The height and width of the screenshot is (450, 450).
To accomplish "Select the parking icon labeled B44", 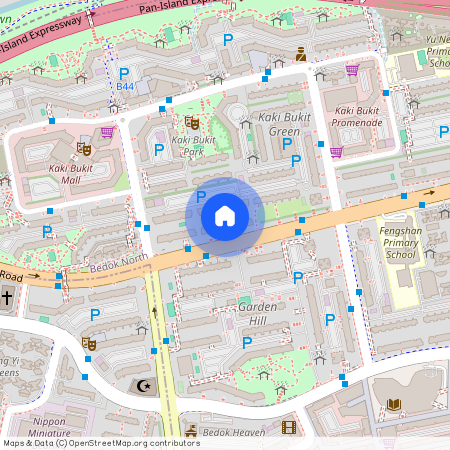I will click(x=124, y=74).
